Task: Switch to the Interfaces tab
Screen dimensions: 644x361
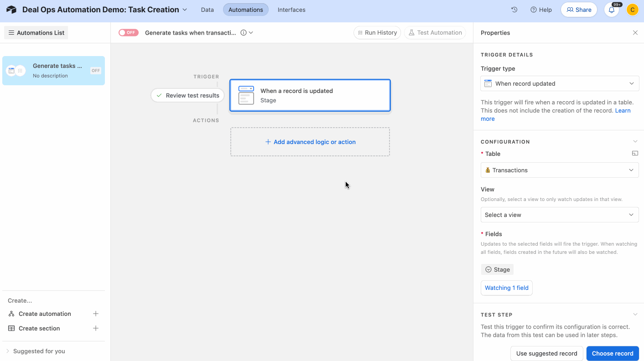Action: coord(291,10)
